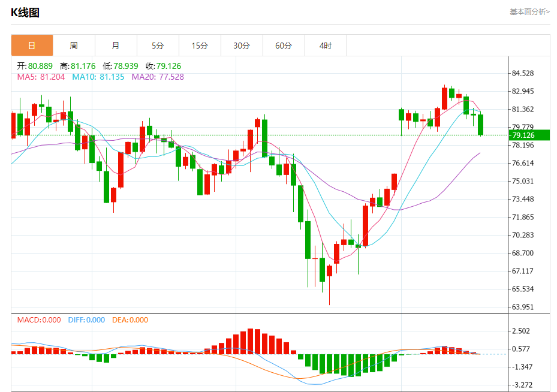Open the 30分 interval tab
The image size is (557, 392).
242,46
